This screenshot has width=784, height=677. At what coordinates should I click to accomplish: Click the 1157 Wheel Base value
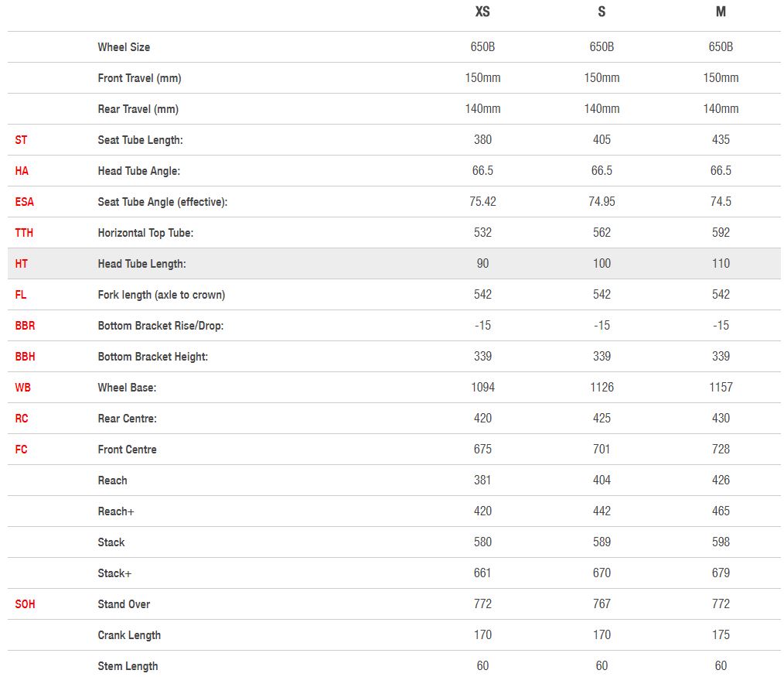721,388
